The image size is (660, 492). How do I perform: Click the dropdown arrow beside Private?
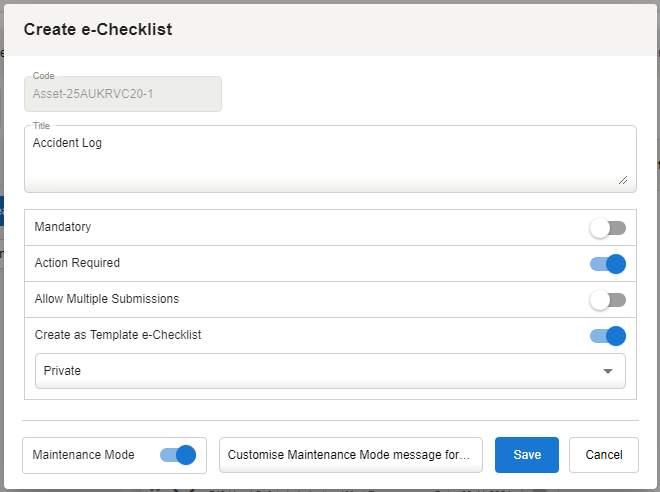pyautogui.click(x=608, y=371)
